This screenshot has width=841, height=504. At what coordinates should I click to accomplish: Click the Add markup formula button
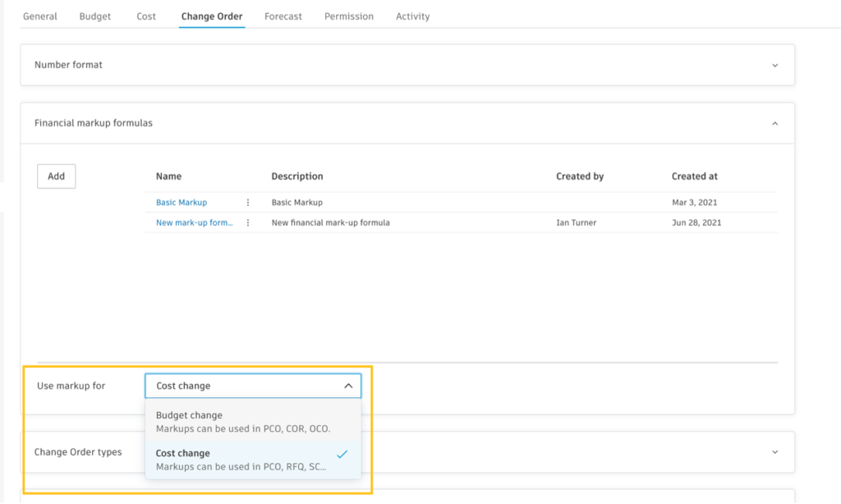[57, 176]
